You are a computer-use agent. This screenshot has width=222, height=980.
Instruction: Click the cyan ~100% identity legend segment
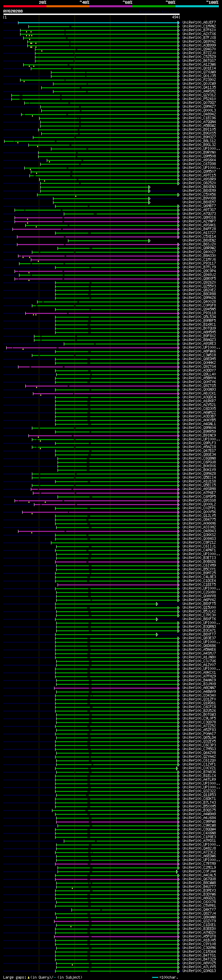pos(197,7)
